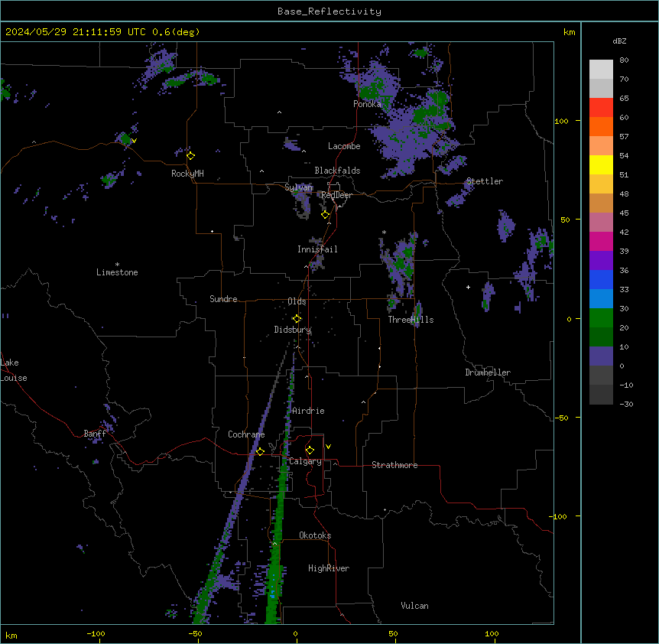This screenshot has height=644, width=659.
Task: Click the Lake Louise label
Action: coord(14,370)
